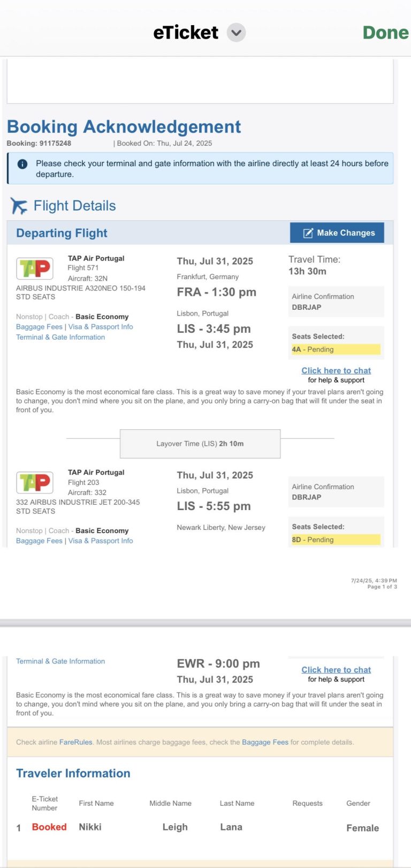Click the TAP logo for Flight 571
Image resolution: width=411 pixels, height=868 pixels.
pyautogui.click(x=35, y=268)
